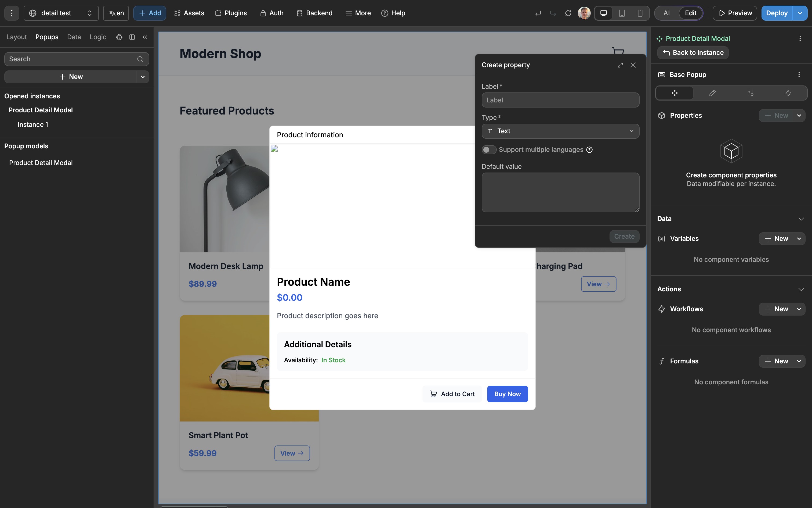
Task: Switch to the Layout tab
Action: (16, 37)
